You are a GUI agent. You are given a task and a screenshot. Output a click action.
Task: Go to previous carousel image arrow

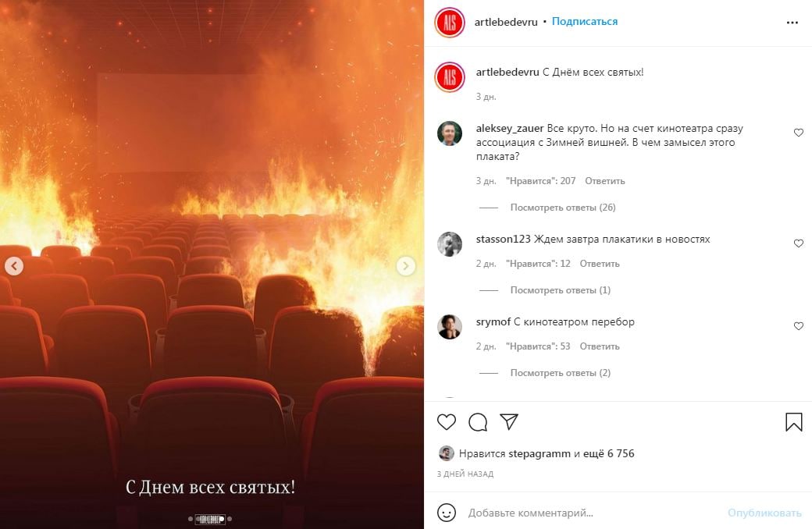click(x=14, y=266)
